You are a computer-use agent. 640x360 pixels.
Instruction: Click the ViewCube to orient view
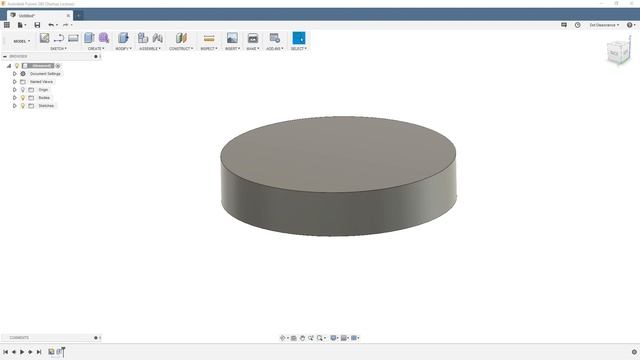click(x=619, y=51)
